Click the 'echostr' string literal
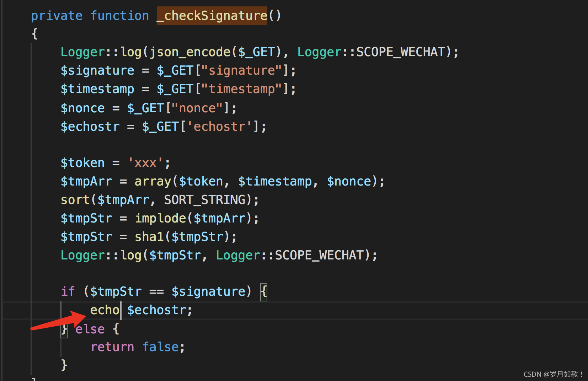Image resolution: width=588 pixels, height=381 pixels. tap(219, 127)
